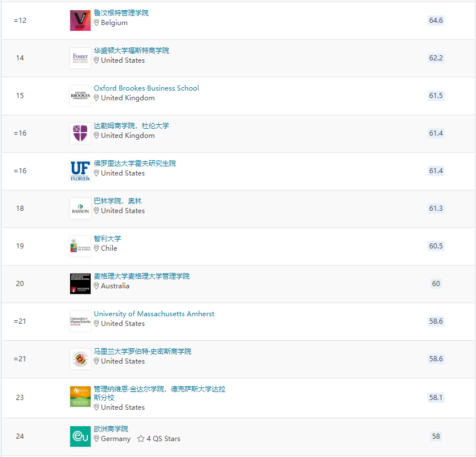Click the Oxford Brookes University logo
This screenshot has width=476, height=457.
pos(80,96)
